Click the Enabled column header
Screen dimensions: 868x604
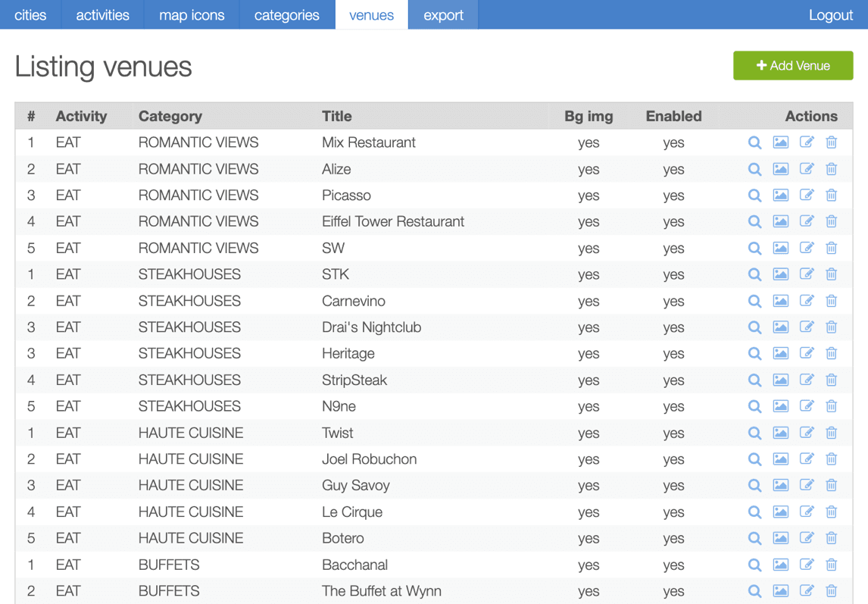click(673, 117)
